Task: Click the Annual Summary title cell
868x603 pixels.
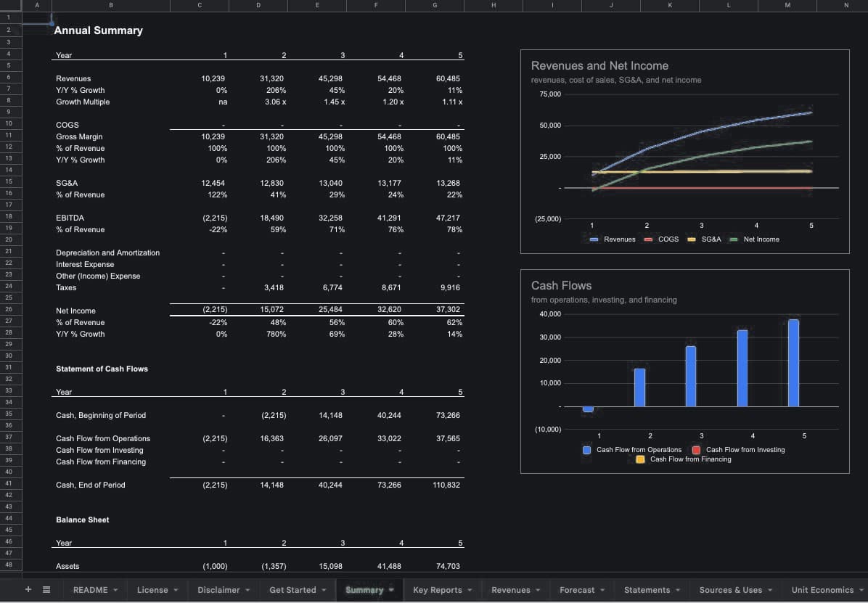Action: [99, 31]
